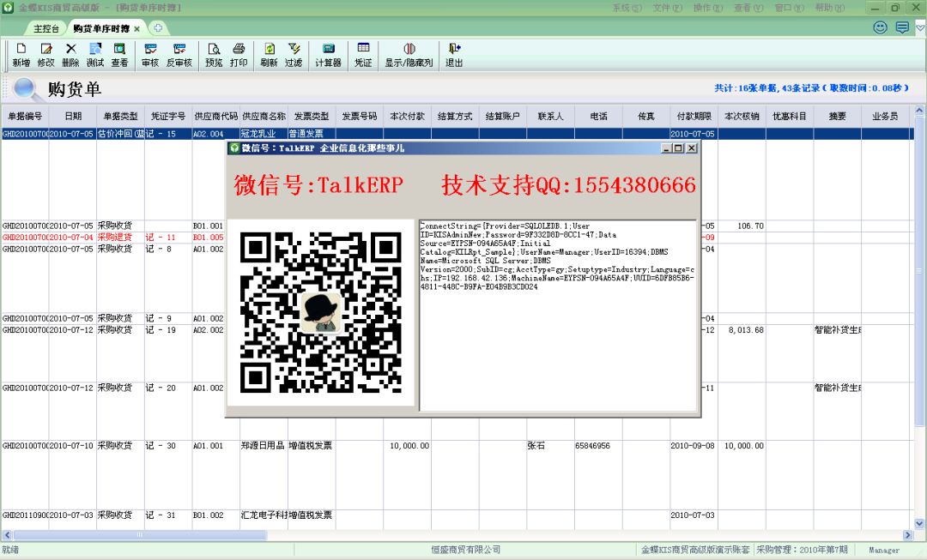The width and height of the screenshot is (927, 560).
Task: Click the horizontal scrollbar right arrow
Action: (908, 535)
